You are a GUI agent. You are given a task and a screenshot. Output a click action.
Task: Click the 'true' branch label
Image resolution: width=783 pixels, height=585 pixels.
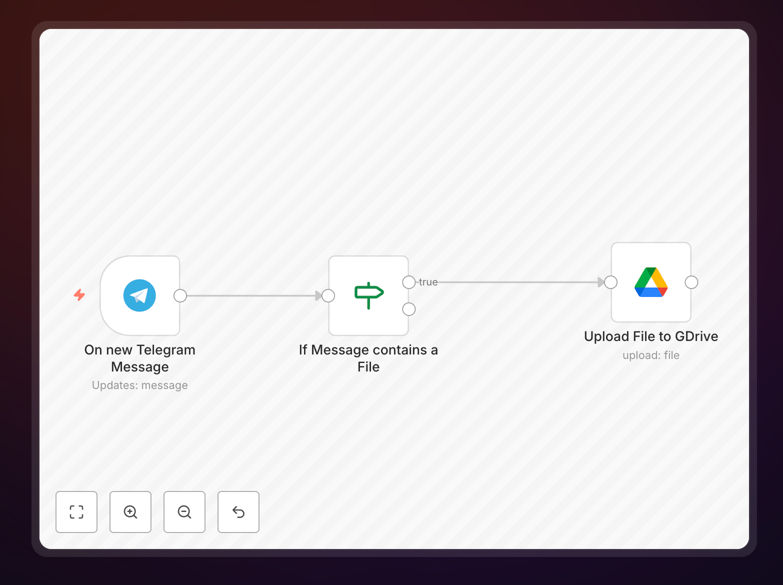click(428, 282)
